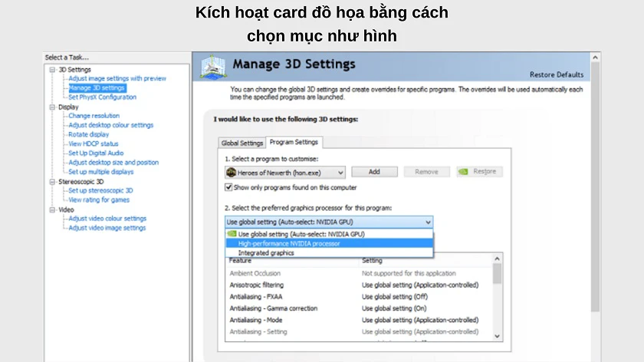Click the main panel scroll up arrow

pos(595,58)
